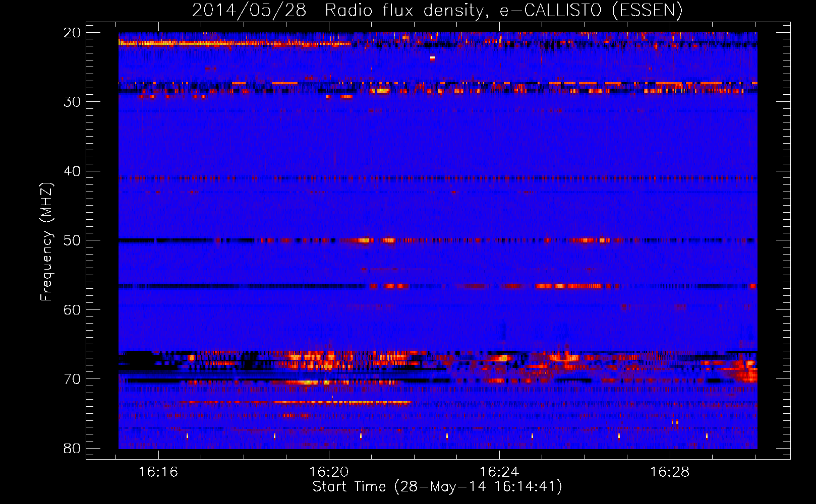
Task: Click the 60 frequency tick label
Action: 72,310
